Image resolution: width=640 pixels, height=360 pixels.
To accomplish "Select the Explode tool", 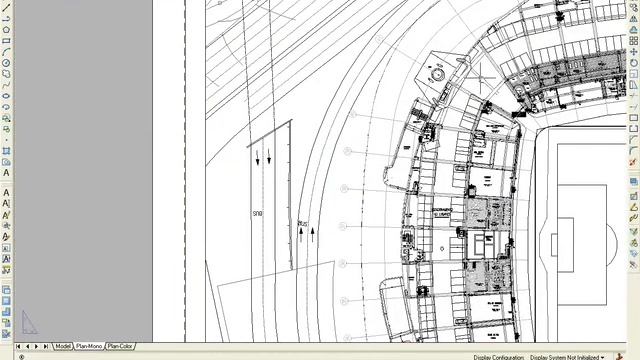I will point(633,162).
